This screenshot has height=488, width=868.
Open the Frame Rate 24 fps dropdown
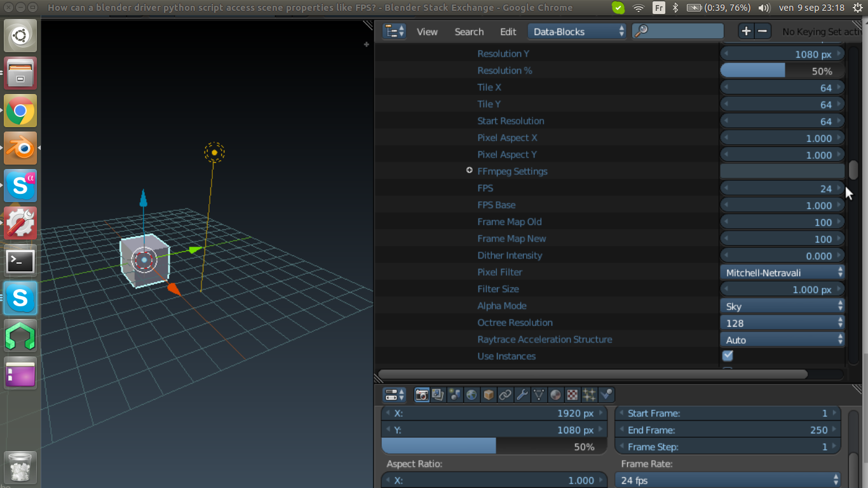[728, 480]
